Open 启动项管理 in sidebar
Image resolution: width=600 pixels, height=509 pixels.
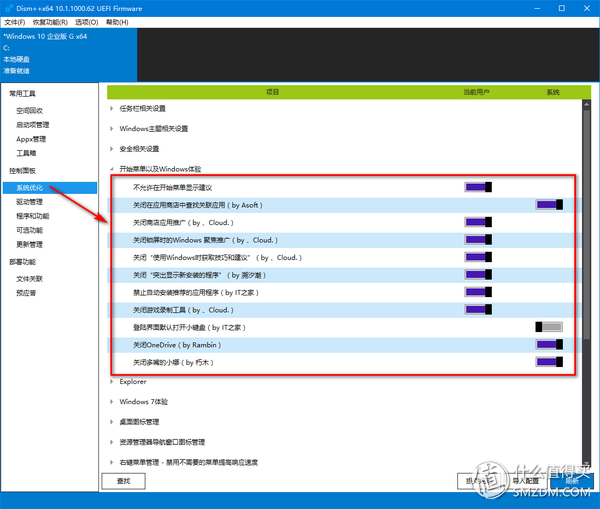click(x=33, y=125)
